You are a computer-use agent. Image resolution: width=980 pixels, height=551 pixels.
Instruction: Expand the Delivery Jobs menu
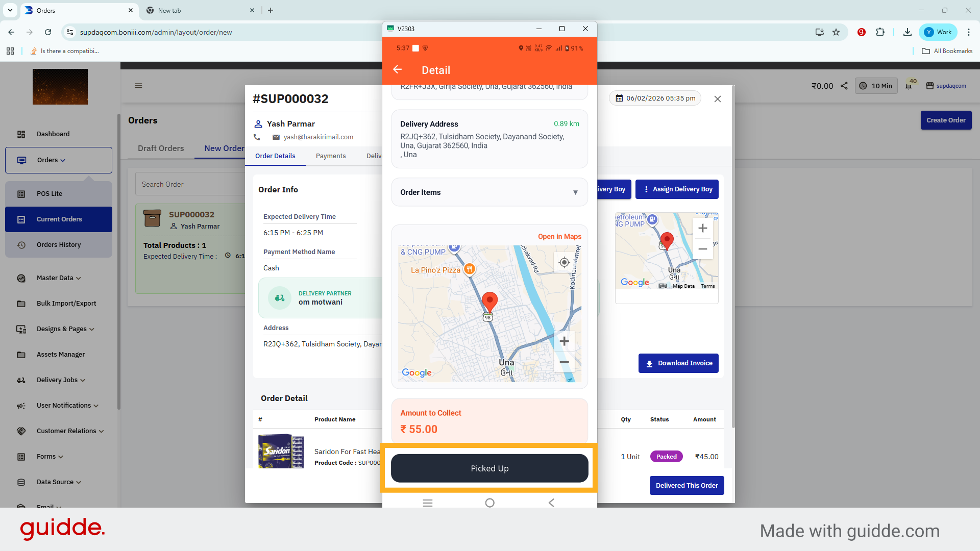[61, 380]
